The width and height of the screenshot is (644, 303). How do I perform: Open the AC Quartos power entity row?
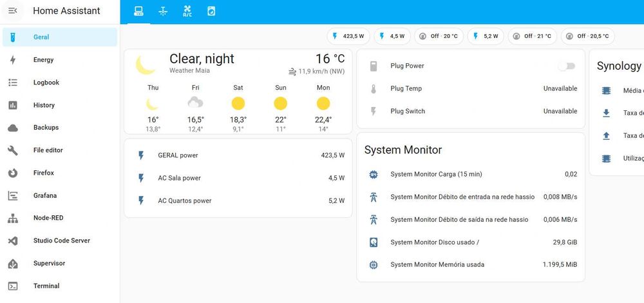pyautogui.click(x=238, y=200)
